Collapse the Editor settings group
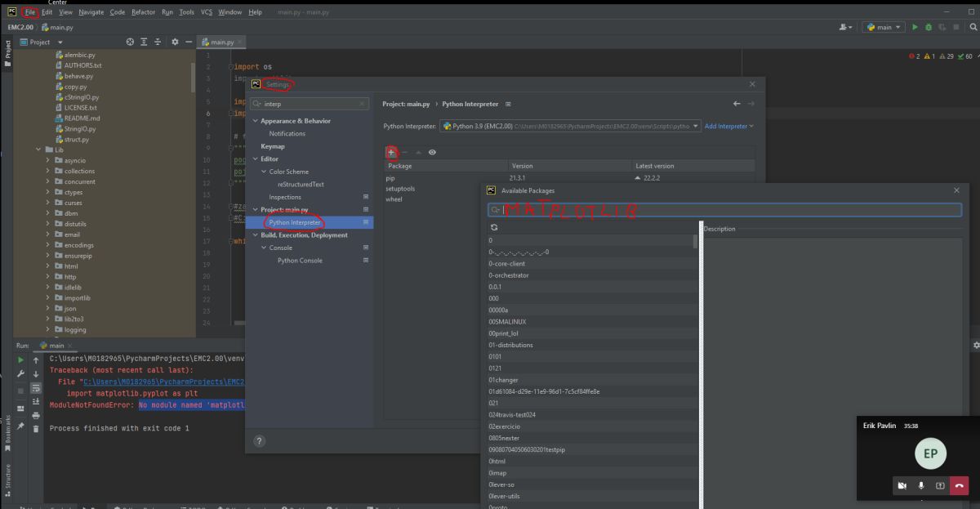The height and width of the screenshot is (509, 980). (x=255, y=159)
